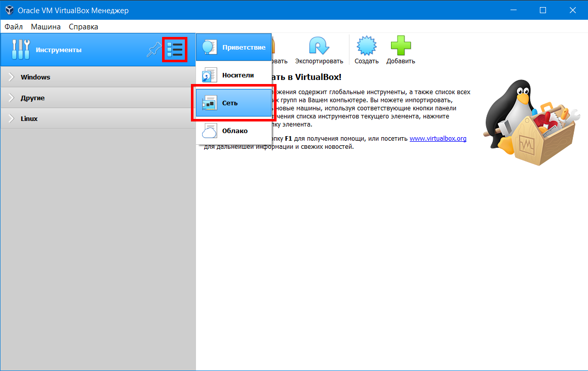
Task: Select the Windows group label
Action: 35,77
